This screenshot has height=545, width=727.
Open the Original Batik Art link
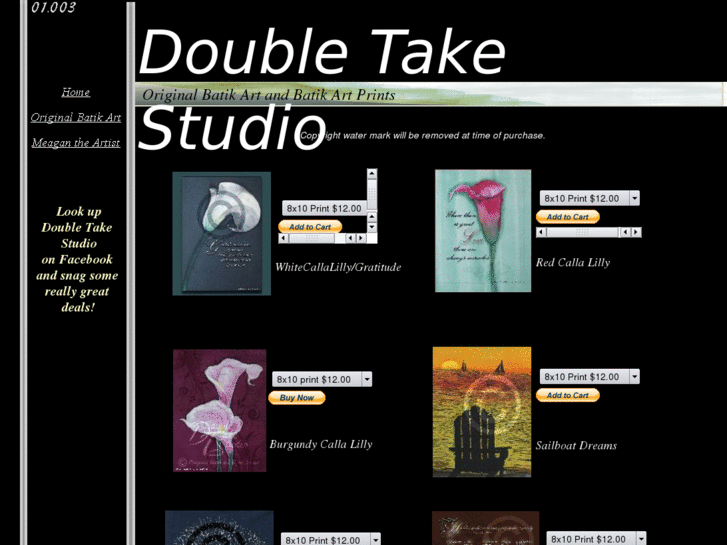(x=76, y=117)
